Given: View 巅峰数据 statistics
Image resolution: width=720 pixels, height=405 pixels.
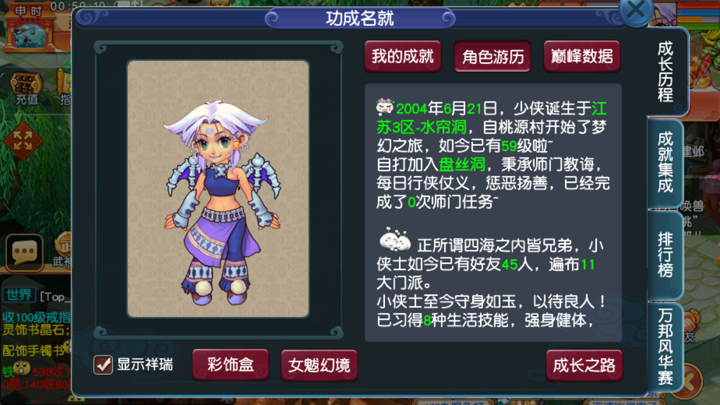Looking at the screenshot, I should pos(582,56).
